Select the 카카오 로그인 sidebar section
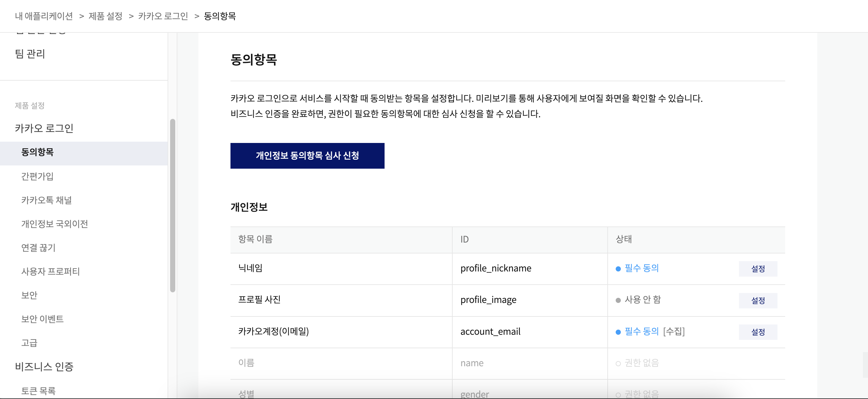This screenshot has width=868, height=399. pos(44,128)
